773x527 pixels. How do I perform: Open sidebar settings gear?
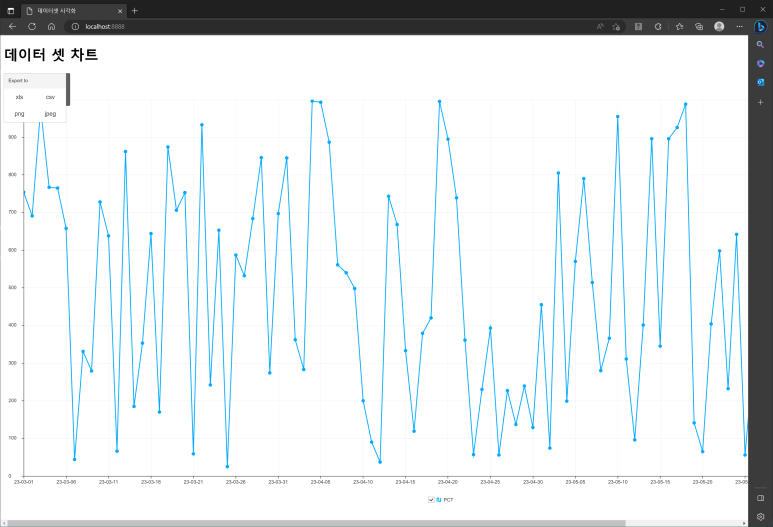761,517
